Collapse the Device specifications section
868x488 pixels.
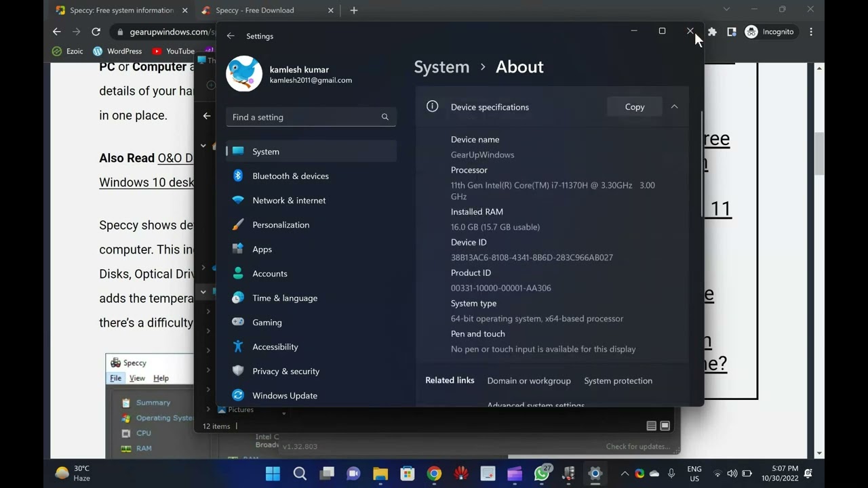674,106
